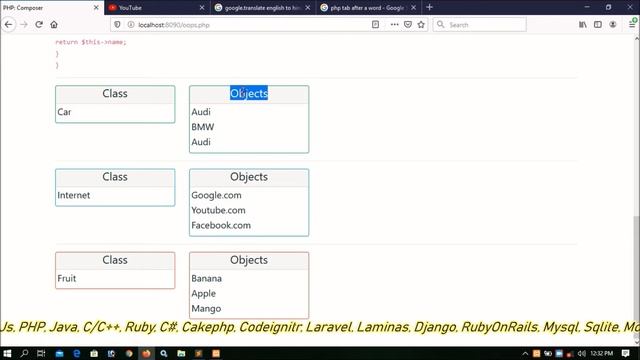Screen dimensions: 640x360
Task: Click the Class heading above Car
Action: point(115,93)
